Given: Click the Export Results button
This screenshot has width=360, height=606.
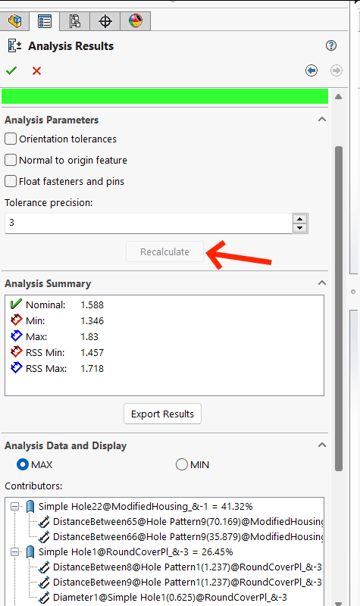Looking at the screenshot, I should pos(162,414).
